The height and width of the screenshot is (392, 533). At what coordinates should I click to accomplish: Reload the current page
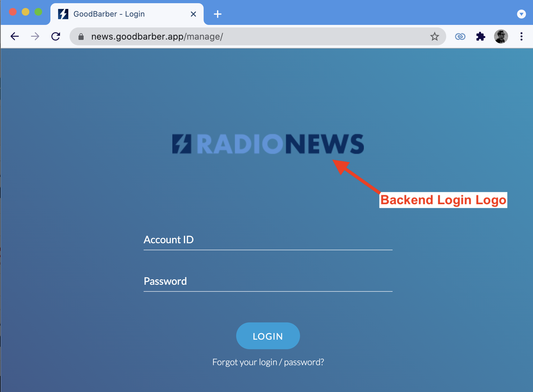(x=56, y=36)
